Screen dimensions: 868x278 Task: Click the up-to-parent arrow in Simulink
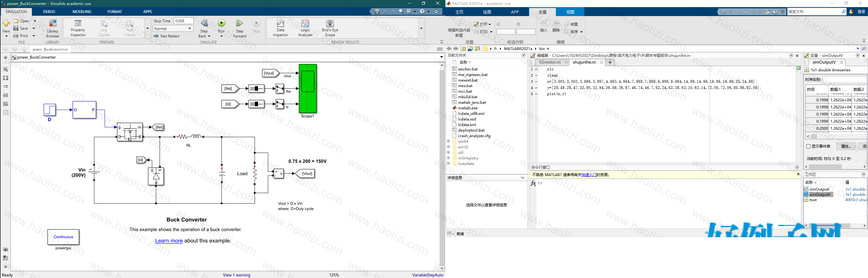click(24, 49)
